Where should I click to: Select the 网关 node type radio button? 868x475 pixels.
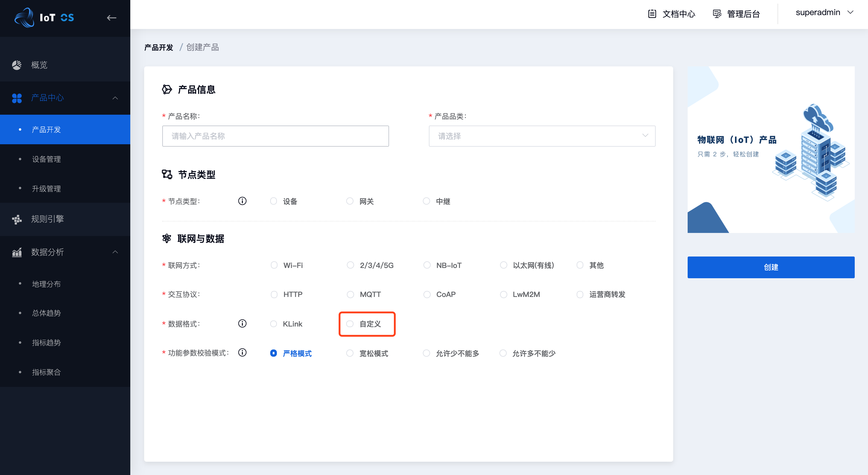(x=350, y=201)
